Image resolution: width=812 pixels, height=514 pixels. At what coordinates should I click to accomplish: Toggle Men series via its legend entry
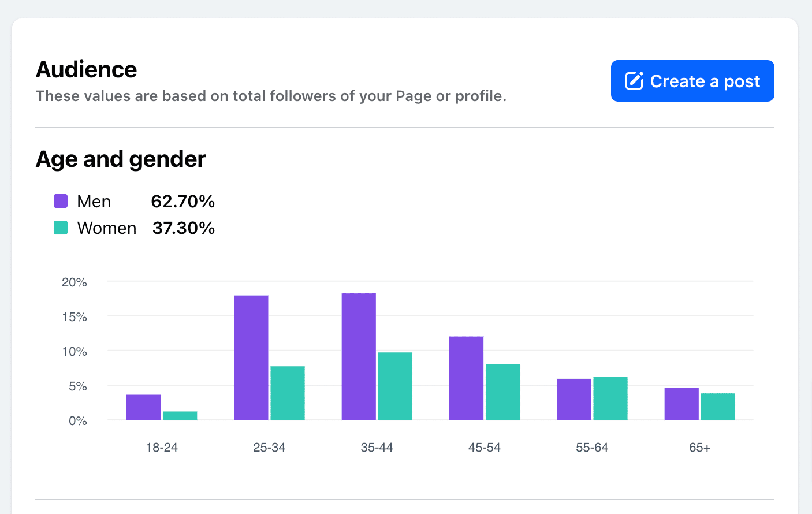(x=94, y=201)
